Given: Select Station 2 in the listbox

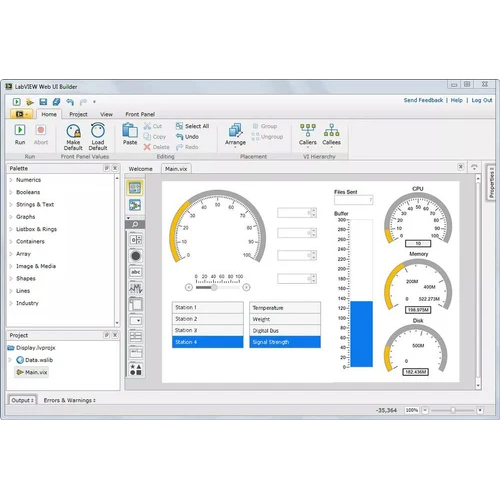Looking at the screenshot, I should (x=208, y=319).
